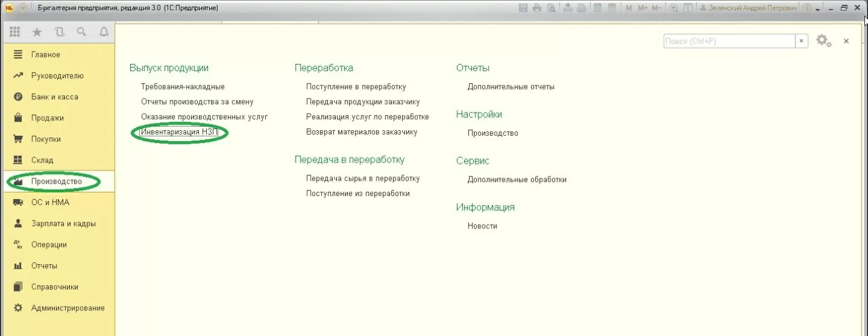Open the sections menu grid icon

pos(15,32)
